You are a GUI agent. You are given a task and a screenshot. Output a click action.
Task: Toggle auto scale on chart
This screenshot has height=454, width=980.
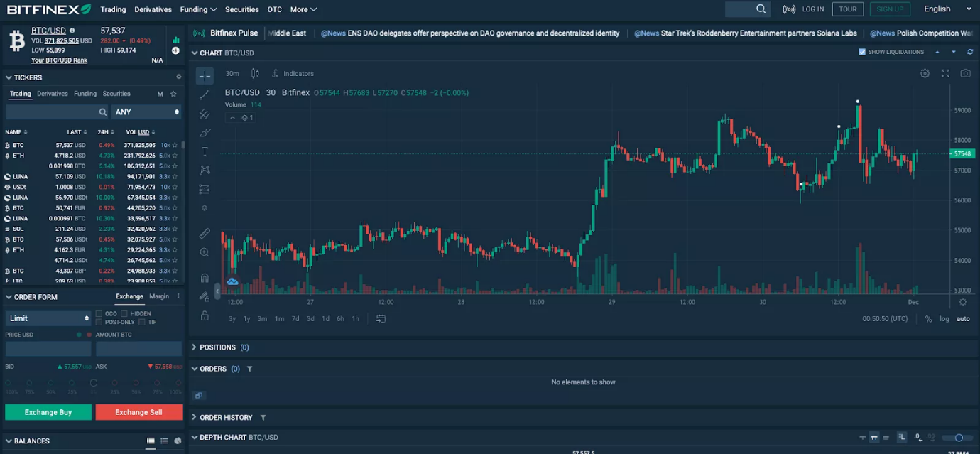point(963,318)
